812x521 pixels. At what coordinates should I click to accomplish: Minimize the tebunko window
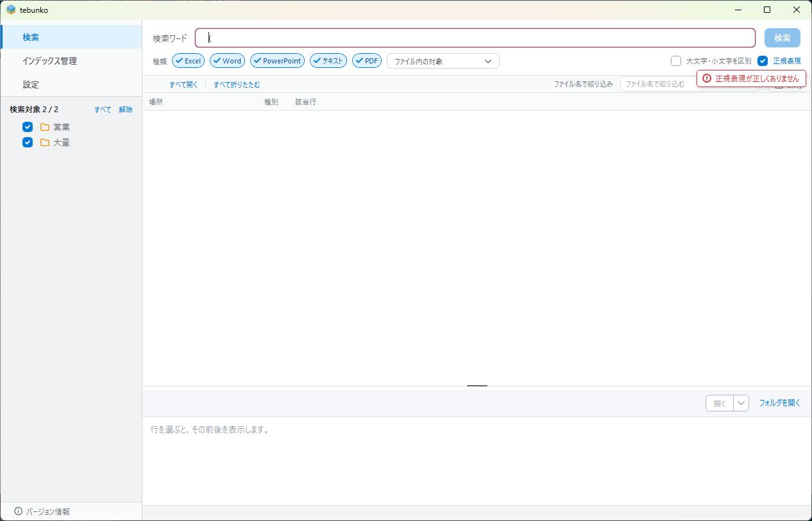pos(738,10)
